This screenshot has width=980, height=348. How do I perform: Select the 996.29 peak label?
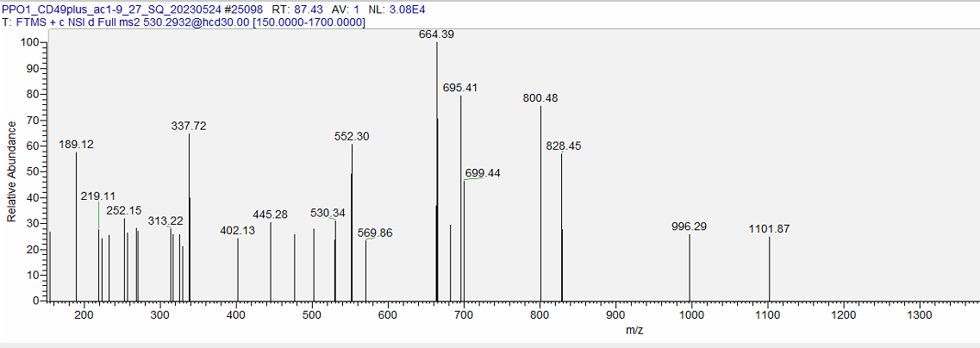(689, 227)
